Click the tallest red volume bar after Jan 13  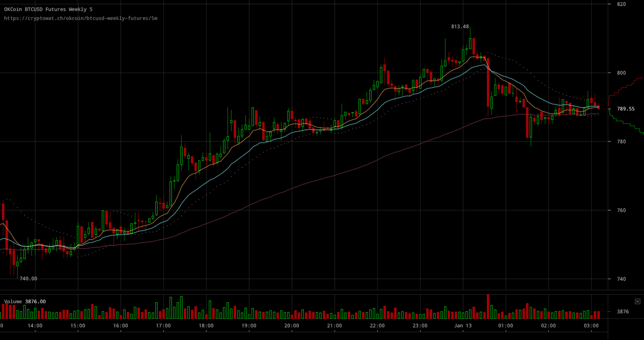tap(488, 306)
